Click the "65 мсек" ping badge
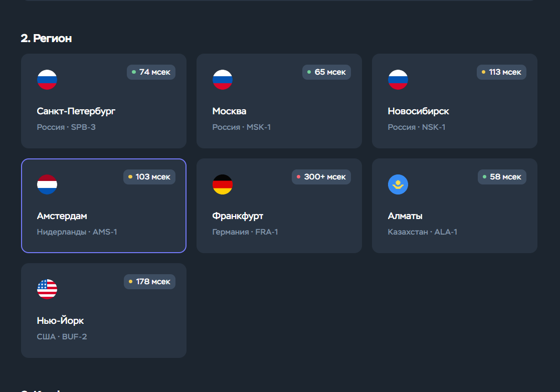560x392 pixels. point(326,72)
